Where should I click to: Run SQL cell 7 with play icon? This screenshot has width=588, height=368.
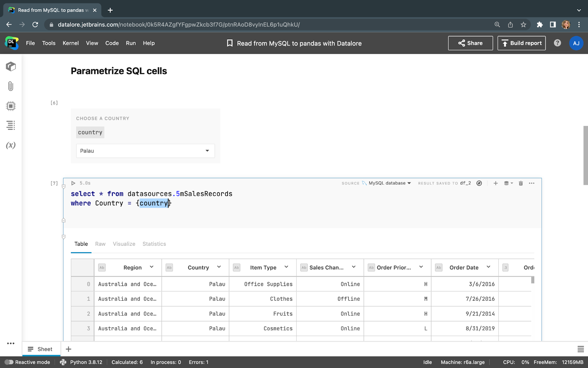click(73, 183)
